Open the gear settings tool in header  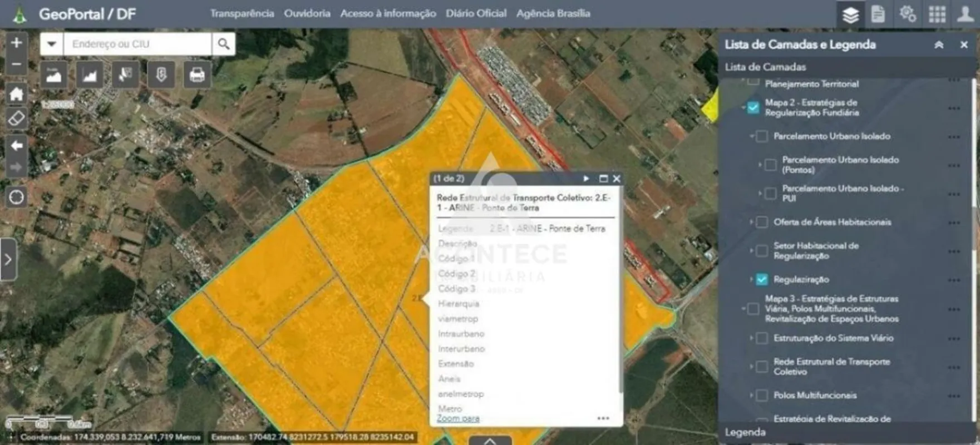point(908,14)
